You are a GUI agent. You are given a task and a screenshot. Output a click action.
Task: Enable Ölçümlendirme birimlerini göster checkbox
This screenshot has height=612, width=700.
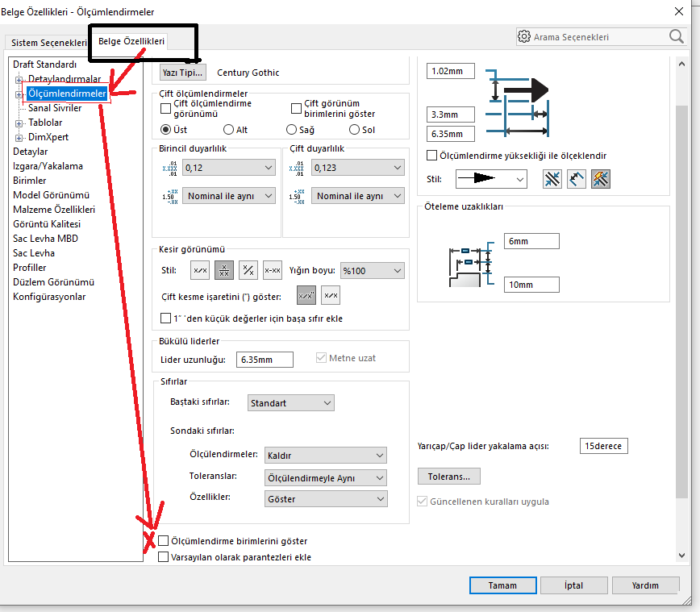tap(165, 541)
